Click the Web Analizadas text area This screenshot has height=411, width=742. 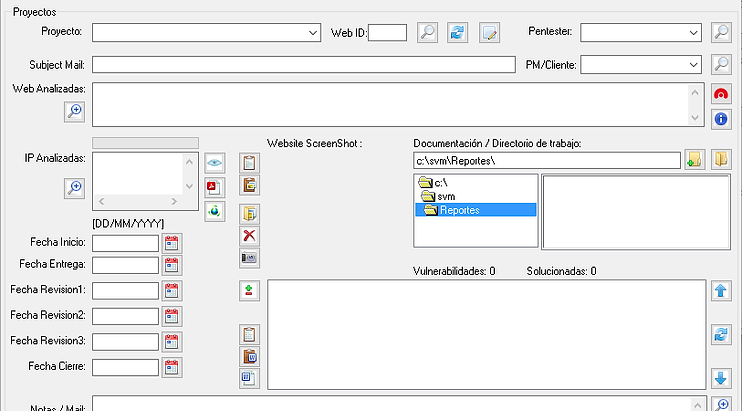point(389,105)
